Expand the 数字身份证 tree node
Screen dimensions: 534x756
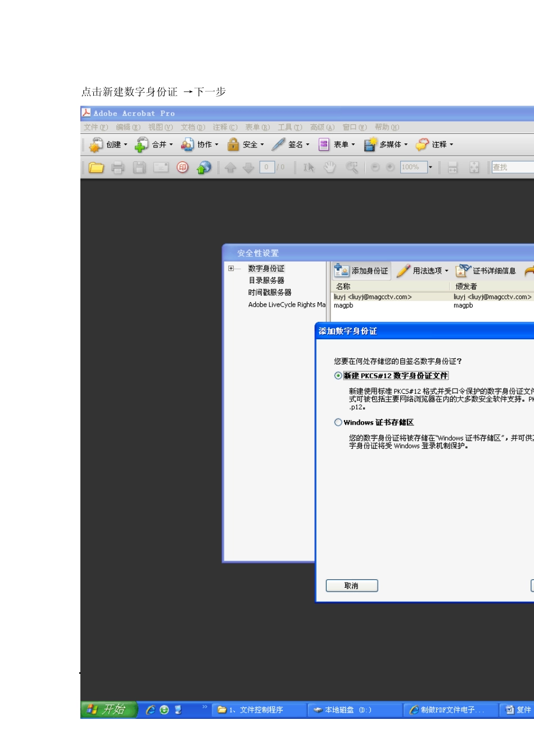tap(231, 268)
